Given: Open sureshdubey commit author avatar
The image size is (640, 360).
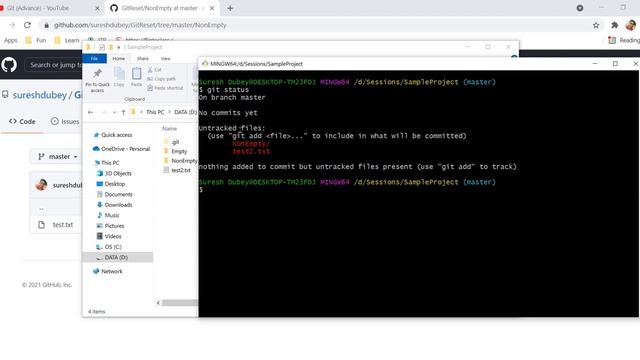Looking at the screenshot, I should (41, 185).
